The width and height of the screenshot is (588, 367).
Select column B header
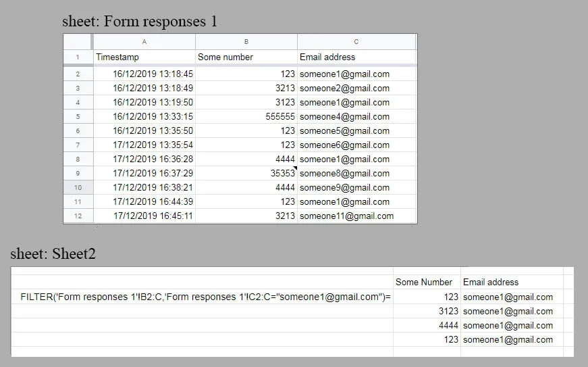coord(246,42)
